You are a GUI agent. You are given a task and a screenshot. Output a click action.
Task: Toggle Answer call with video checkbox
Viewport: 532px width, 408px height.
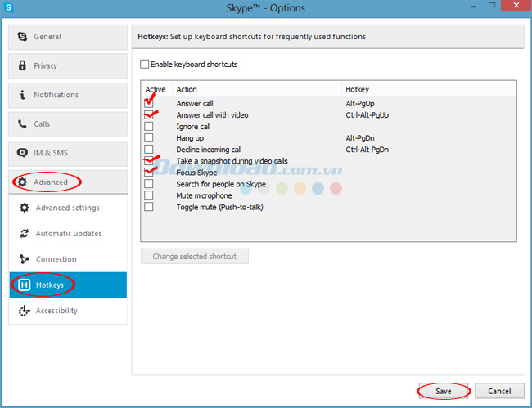pos(149,114)
